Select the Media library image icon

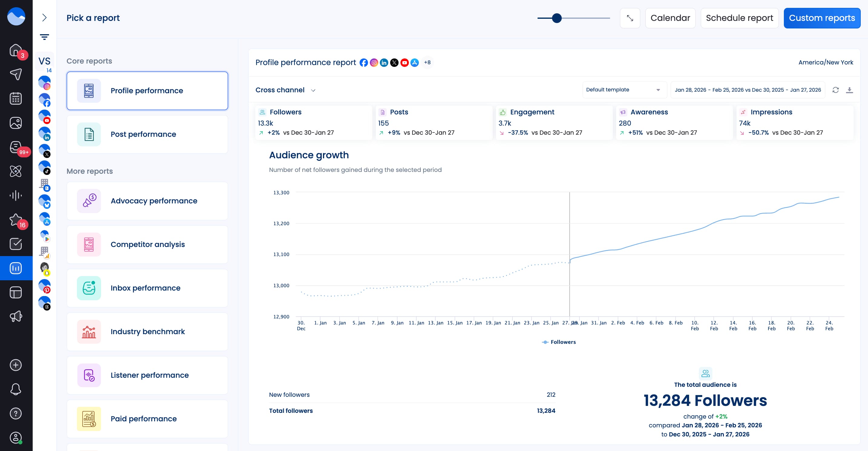[x=16, y=122]
